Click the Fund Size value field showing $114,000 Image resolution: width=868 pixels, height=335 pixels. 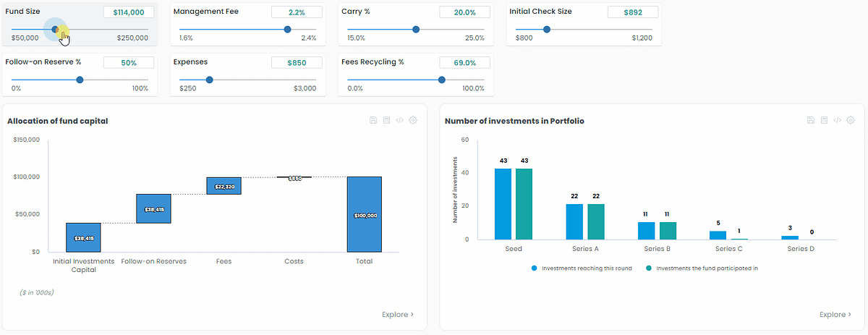(x=129, y=12)
